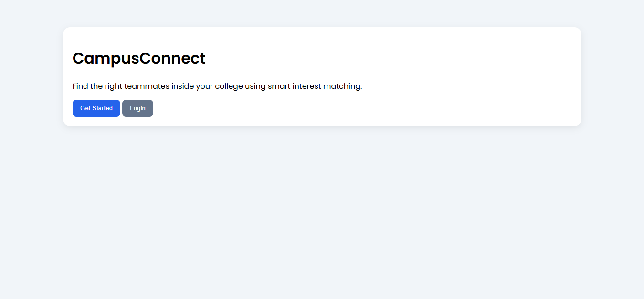644x299 pixels.
Task: Click the word "right" in the tagline
Action: pos(114,86)
